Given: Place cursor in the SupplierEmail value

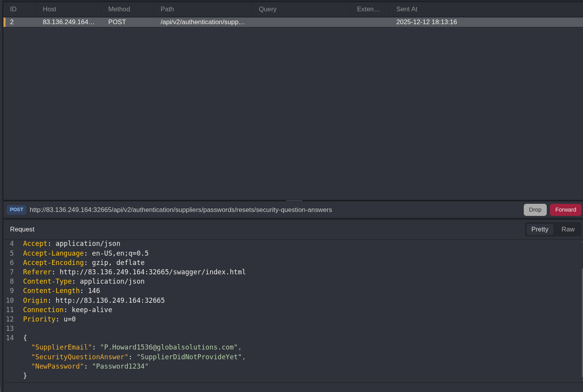Looking at the screenshot, I should coord(169,347).
